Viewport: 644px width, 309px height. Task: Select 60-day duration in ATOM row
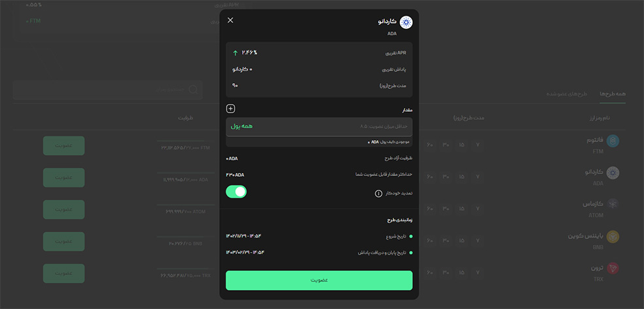[x=429, y=209]
